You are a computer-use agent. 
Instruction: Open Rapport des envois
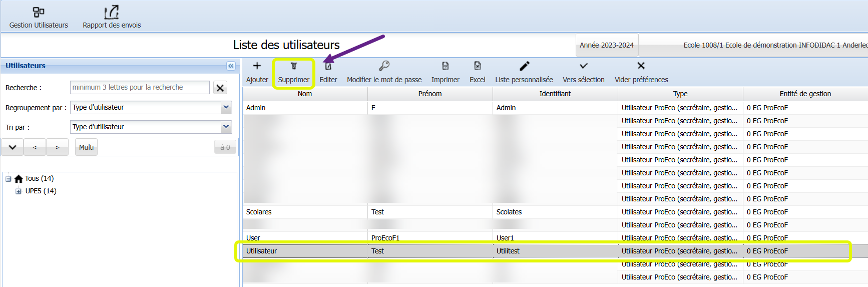112,18
